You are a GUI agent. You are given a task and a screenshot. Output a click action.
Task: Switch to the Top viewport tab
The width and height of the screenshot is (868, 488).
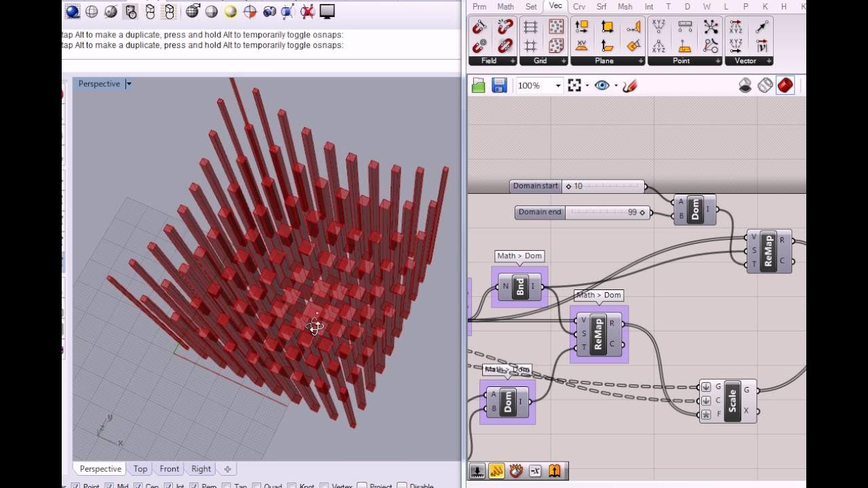(140, 469)
